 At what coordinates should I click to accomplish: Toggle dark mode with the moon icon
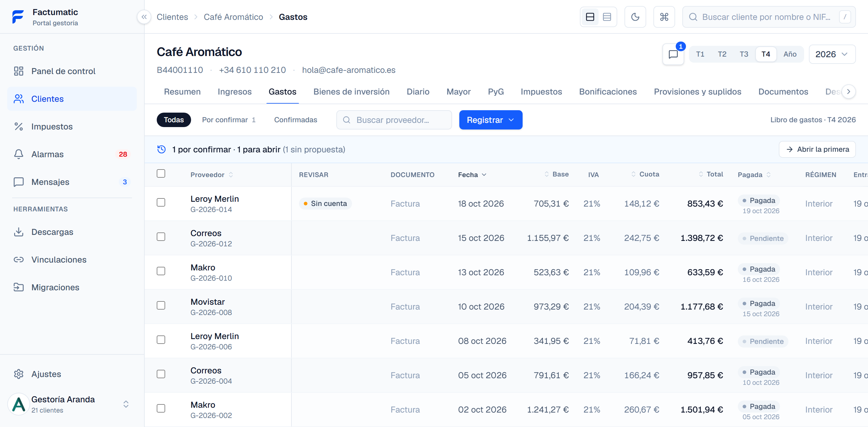[635, 17]
